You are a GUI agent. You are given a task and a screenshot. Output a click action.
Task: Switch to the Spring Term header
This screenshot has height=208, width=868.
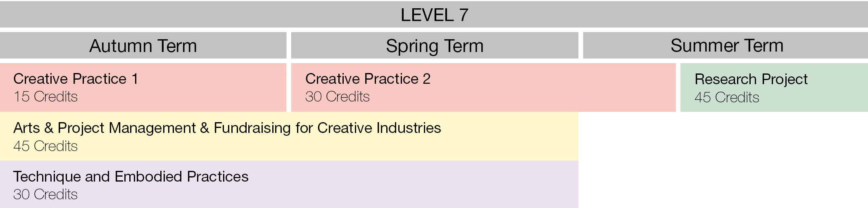(x=435, y=46)
